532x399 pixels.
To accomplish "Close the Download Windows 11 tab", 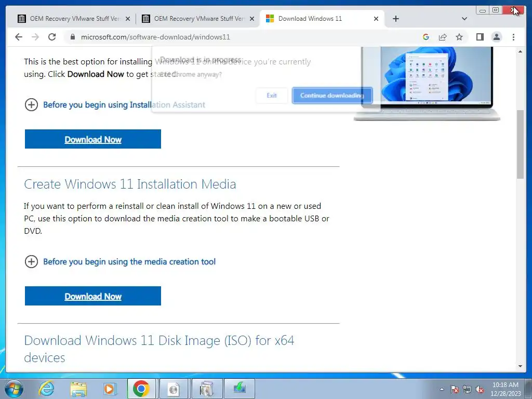I will [x=376, y=19].
